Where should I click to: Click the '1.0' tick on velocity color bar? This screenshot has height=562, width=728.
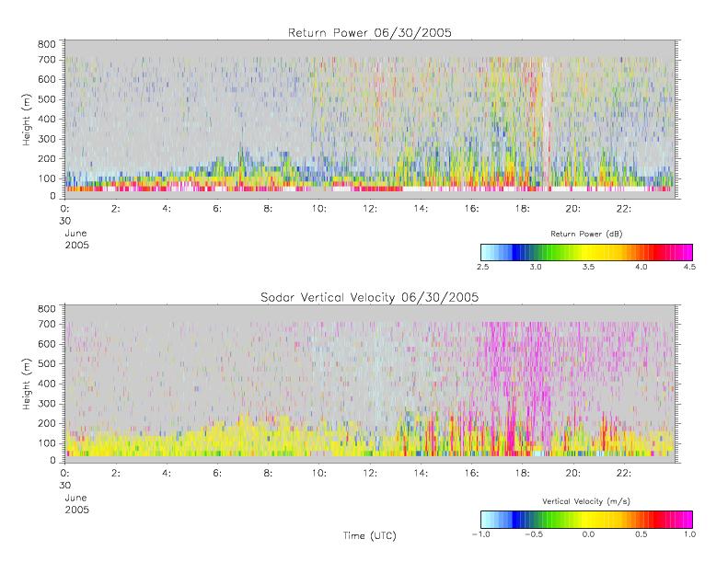click(x=689, y=534)
